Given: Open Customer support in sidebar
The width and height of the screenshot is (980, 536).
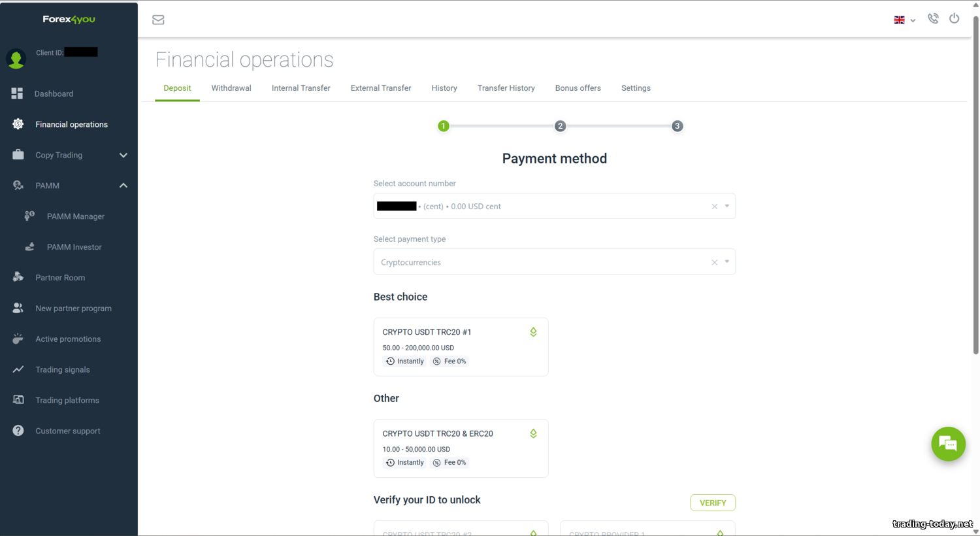Looking at the screenshot, I should [x=67, y=431].
